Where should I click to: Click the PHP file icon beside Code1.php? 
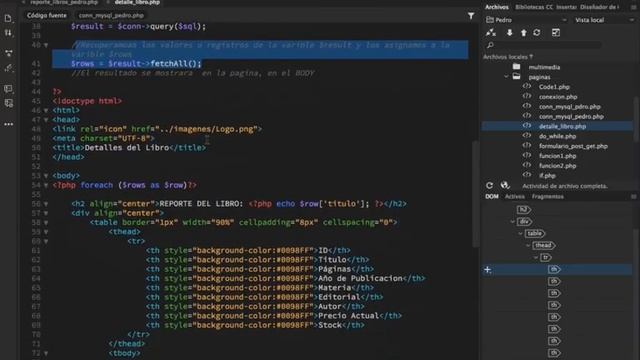pos(527,87)
